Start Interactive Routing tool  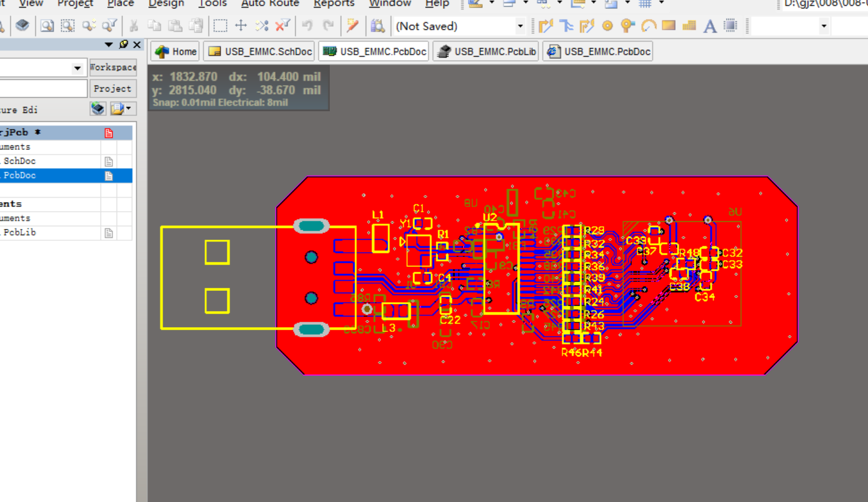(545, 26)
